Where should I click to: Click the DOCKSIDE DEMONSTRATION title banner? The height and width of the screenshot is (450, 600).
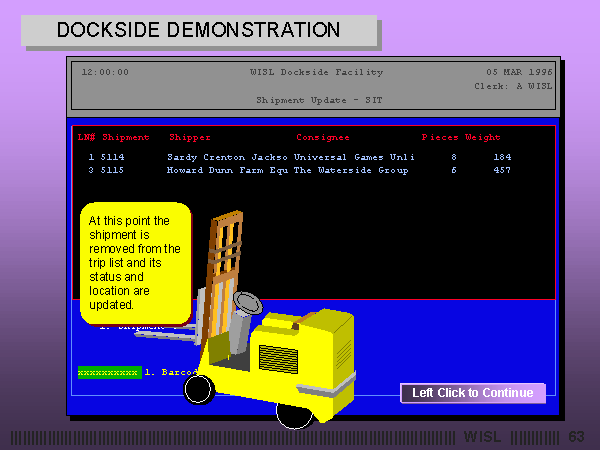198,30
